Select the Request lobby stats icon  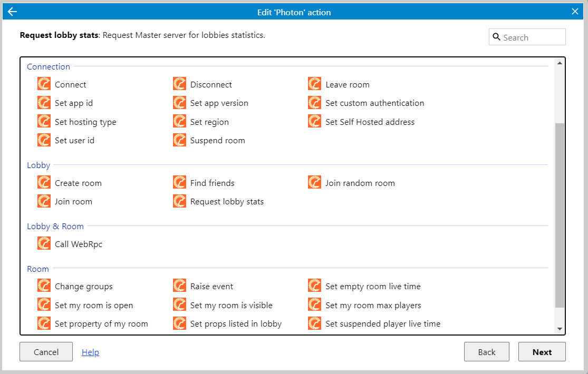click(179, 201)
